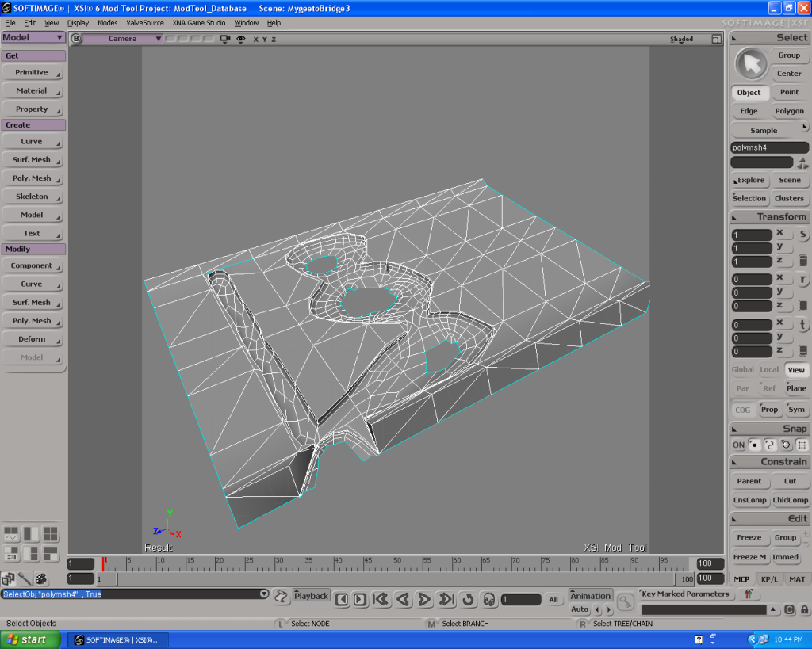Jump to first frame
The width and height of the screenshot is (812, 649).
coord(381,599)
